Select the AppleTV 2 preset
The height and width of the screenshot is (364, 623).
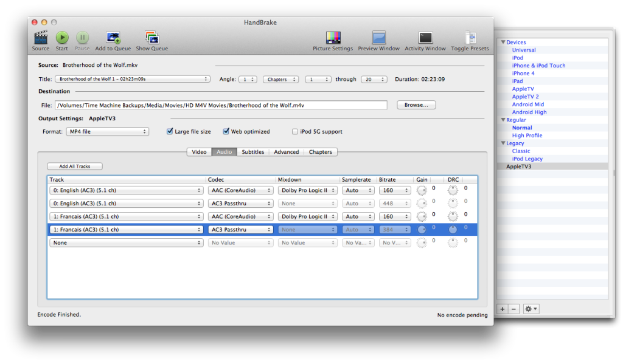pos(525,97)
